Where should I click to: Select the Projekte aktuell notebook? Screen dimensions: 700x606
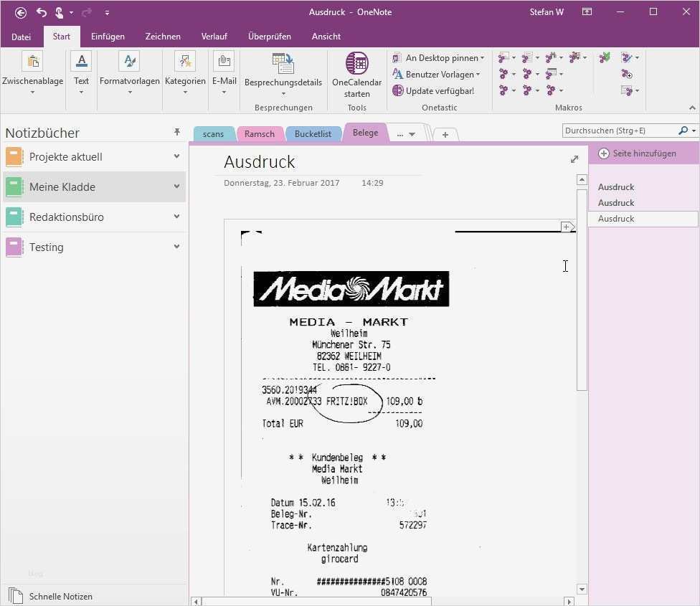(x=94, y=156)
